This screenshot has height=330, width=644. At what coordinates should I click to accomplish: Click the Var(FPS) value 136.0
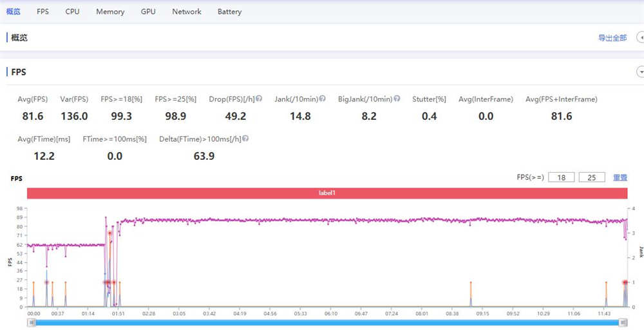74,116
